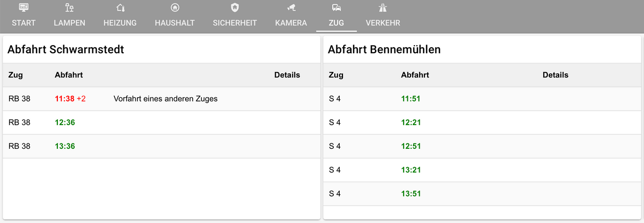Click the 'Vorfahrt eines anderen Zuges' delay note
644x223 pixels.
click(x=165, y=99)
